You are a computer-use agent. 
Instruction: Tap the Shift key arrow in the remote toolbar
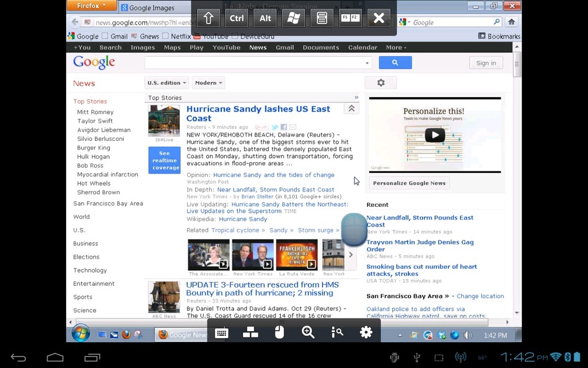pyautogui.click(x=208, y=18)
